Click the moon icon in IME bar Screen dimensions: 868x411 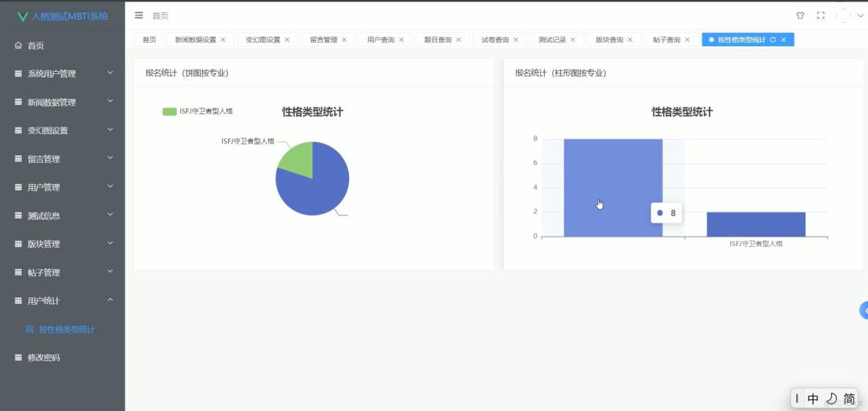[831, 399]
